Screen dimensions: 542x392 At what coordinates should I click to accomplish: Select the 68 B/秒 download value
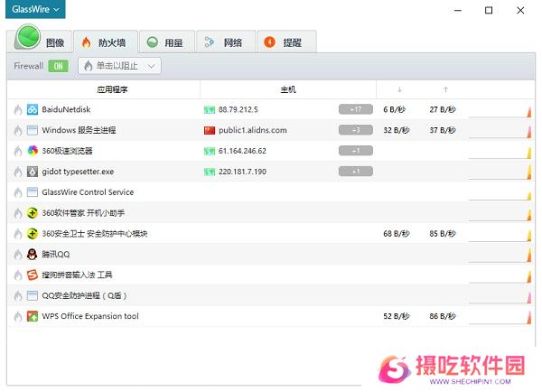(397, 234)
